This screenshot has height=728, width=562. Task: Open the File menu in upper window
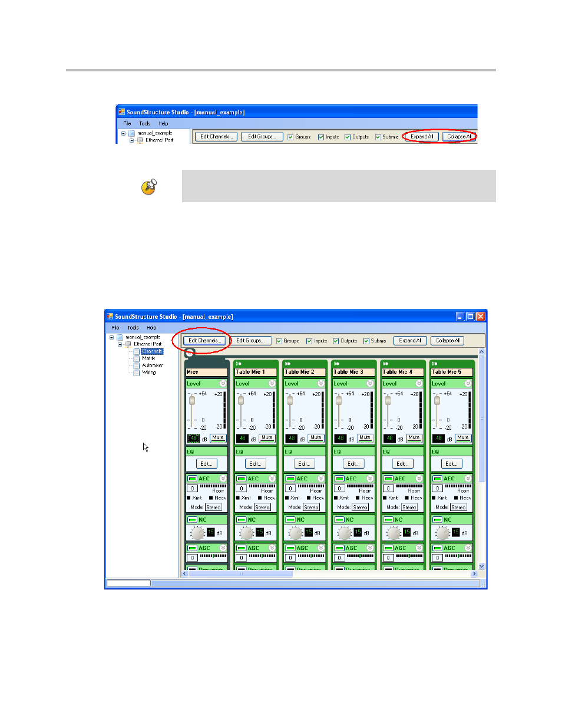[127, 124]
